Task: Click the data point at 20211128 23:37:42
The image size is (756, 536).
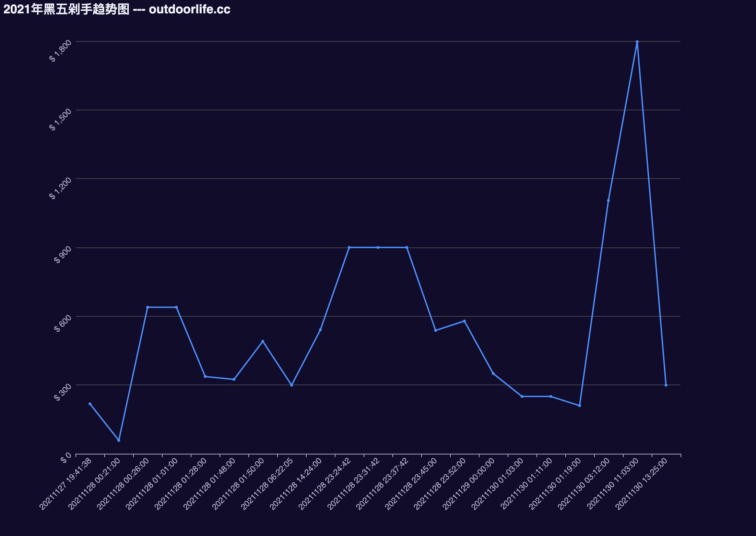Action: [x=407, y=247]
